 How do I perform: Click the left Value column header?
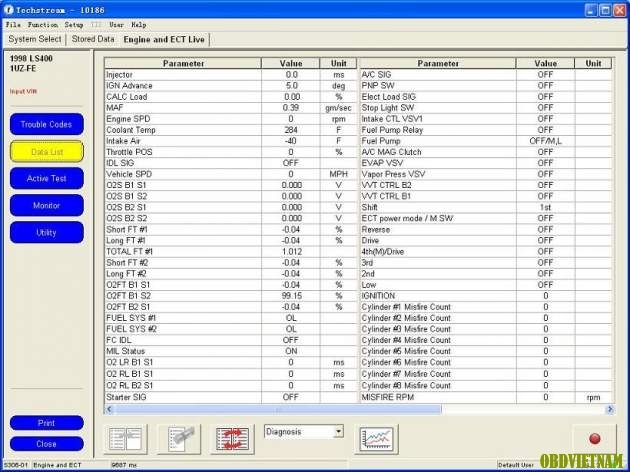[x=290, y=63]
